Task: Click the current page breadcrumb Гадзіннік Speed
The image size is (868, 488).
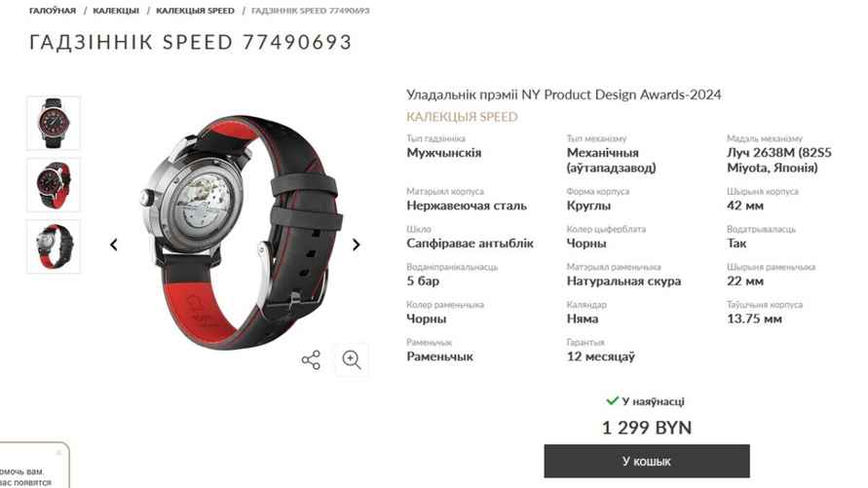Action: (311, 11)
